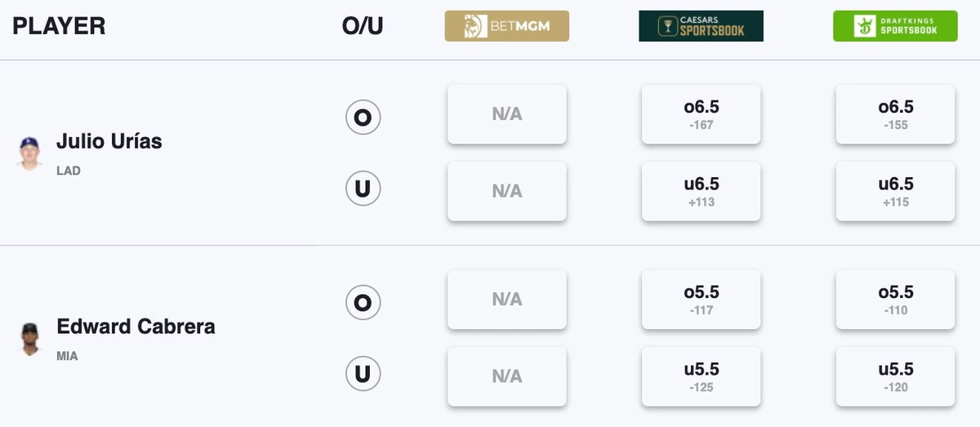980x427 pixels.
Task: Pick DraftKings u5.5 -120 for Cabrera
Action: pyautogui.click(x=896, y=376)
